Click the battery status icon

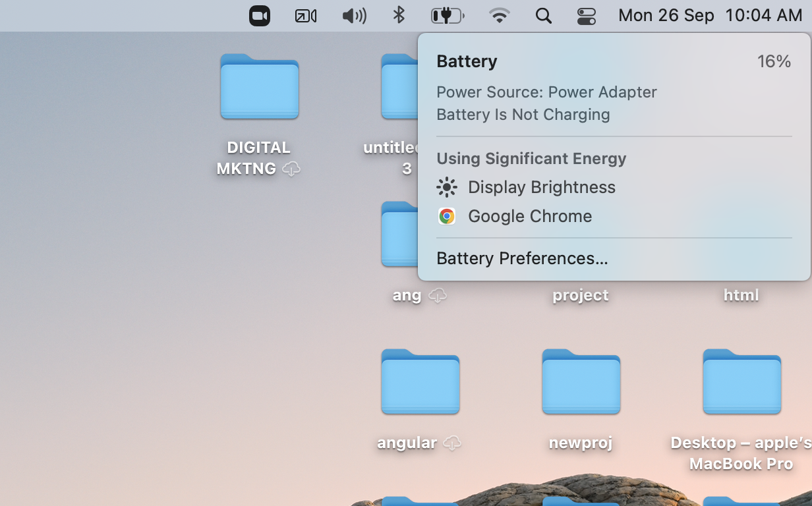pos(448,15)
